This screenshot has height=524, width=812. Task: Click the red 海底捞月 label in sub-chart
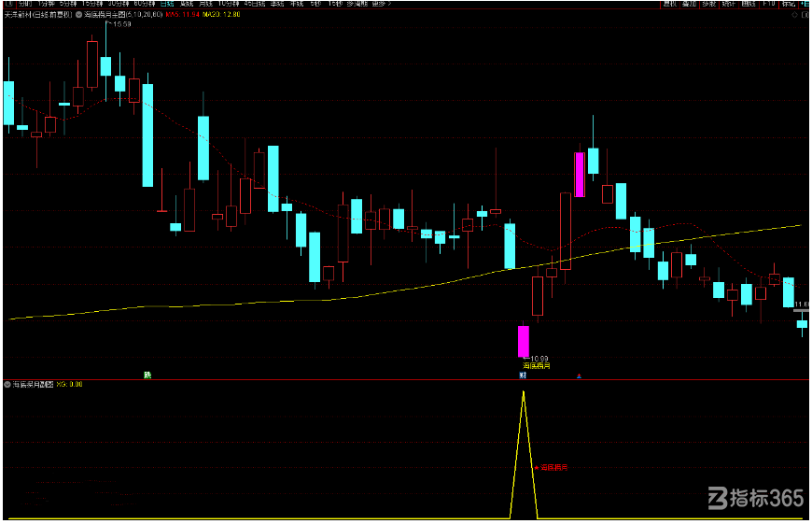(554, 468)
